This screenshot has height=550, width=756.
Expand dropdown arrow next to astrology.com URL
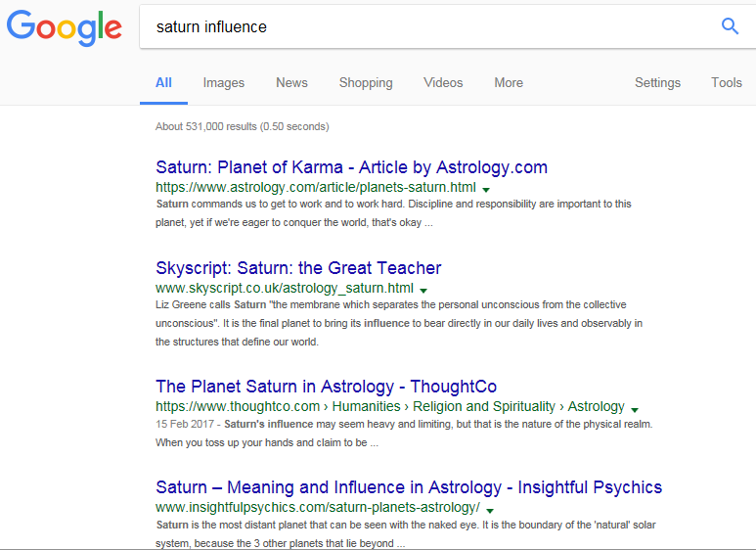[x=486, y=190]
